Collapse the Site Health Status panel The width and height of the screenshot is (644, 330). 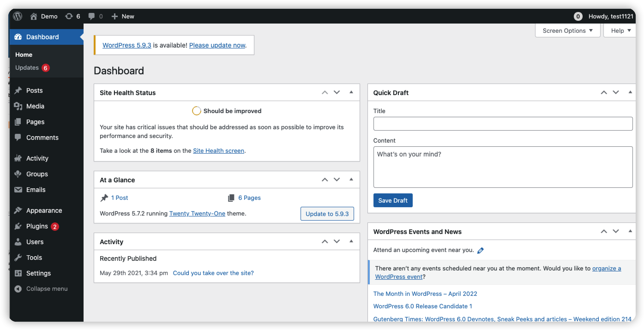tap(351, 92)
